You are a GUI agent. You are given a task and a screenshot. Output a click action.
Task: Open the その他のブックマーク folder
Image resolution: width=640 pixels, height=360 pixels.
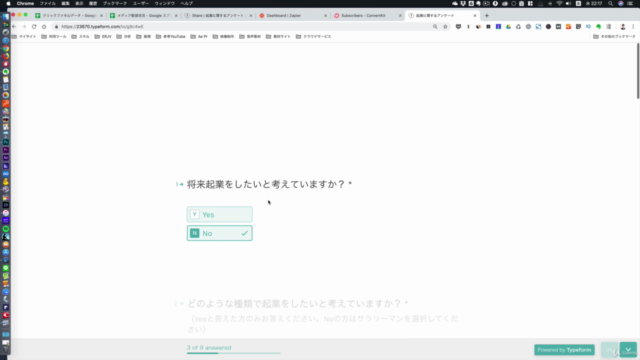(614, 36)
